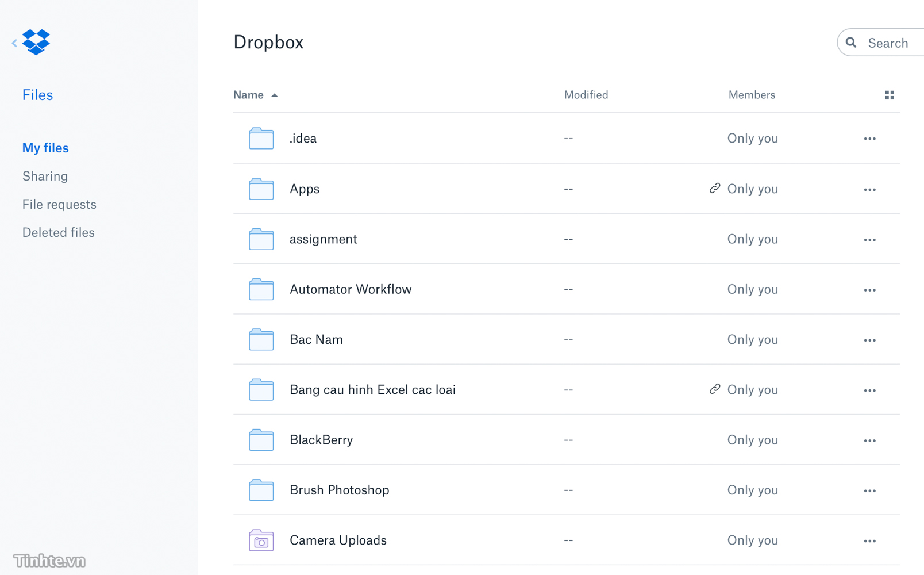
Task: Select My files in sidebar
Action: 45,148
